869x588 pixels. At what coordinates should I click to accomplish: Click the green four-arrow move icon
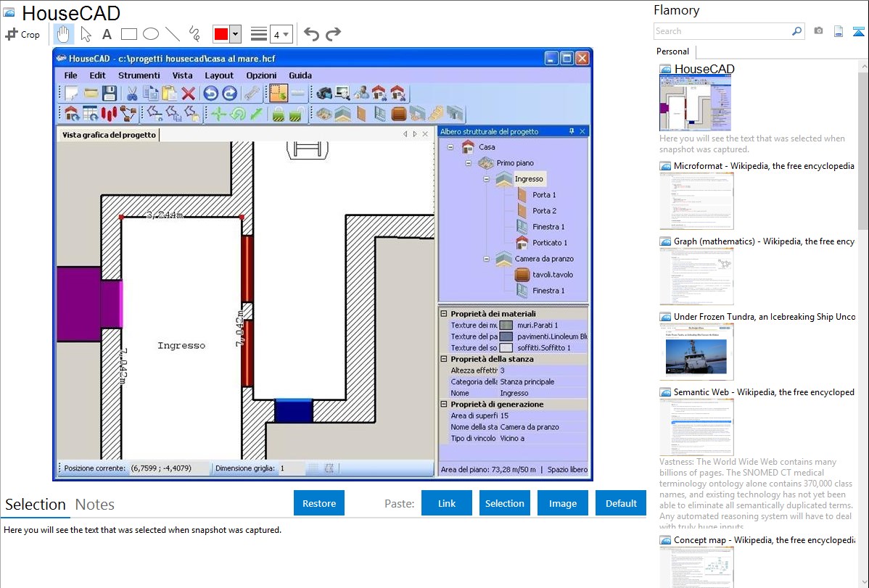click(x=219, y=114)
